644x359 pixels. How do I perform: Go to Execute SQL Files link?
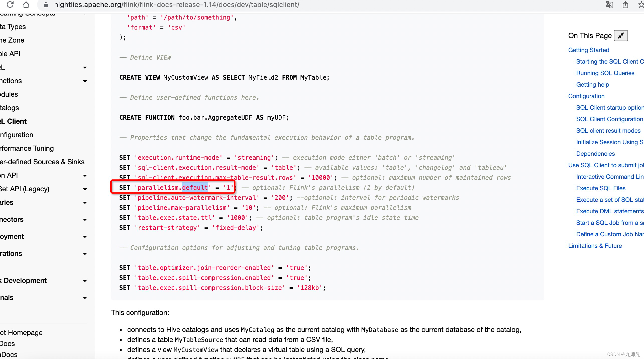point(601,188)
